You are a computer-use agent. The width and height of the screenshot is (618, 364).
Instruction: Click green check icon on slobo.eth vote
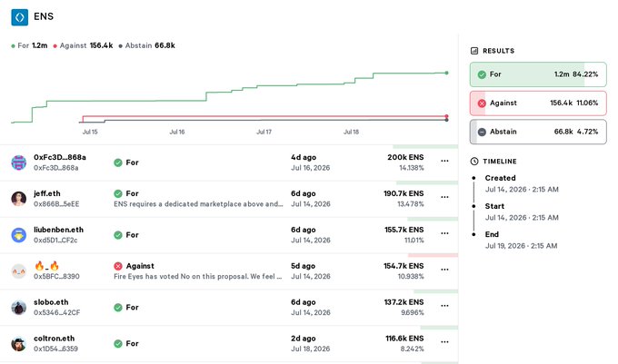pyautogui.click(x=118, y=308)
